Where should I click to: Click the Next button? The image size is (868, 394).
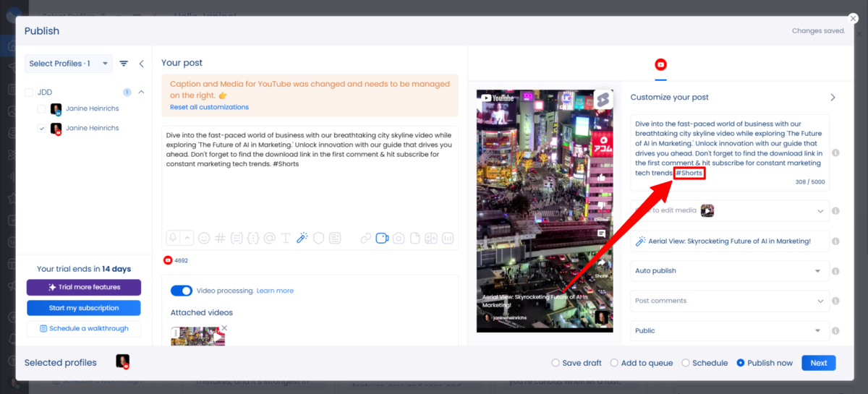coord(819,363)
